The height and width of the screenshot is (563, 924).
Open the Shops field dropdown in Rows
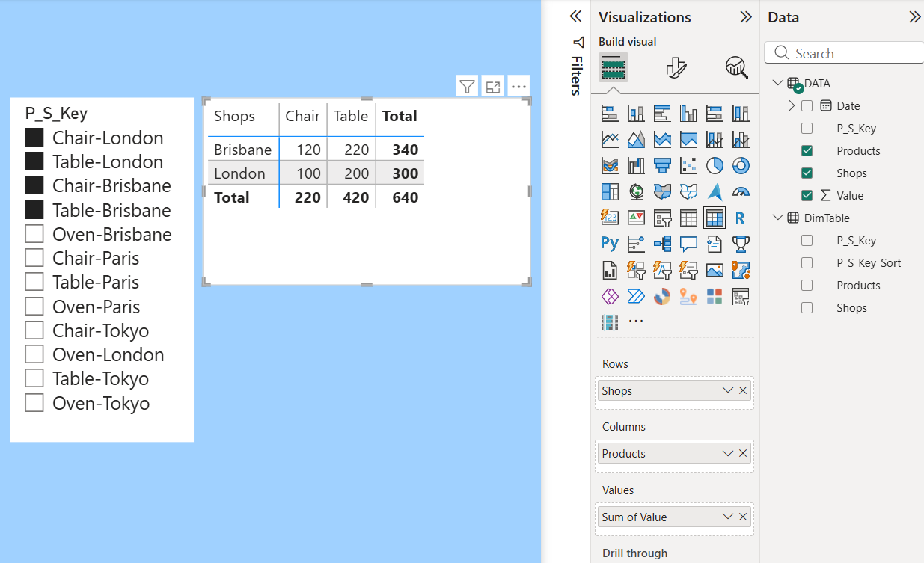coord(728,390)
